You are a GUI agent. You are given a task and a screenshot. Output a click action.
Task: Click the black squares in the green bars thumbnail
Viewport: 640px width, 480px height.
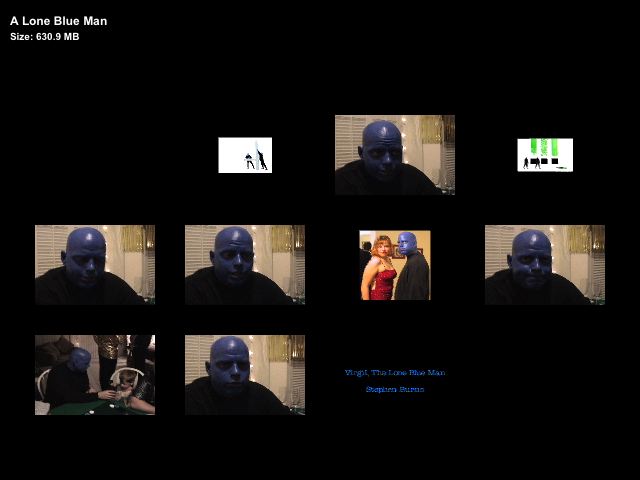(546, 161)
